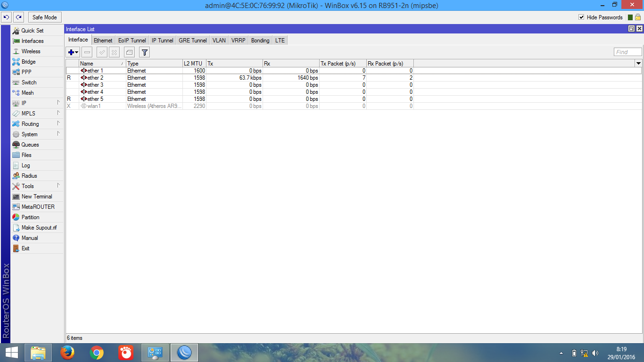Click the Windows Start button
The height and width of the screenshot is (362, 644).
coord(11,353)
